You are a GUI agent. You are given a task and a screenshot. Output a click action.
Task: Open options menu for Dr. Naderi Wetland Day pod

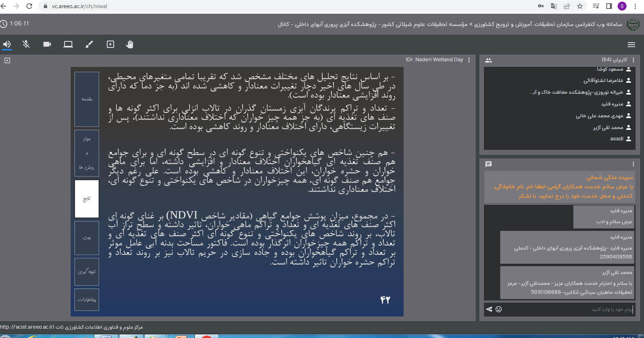tap(469, 60)
